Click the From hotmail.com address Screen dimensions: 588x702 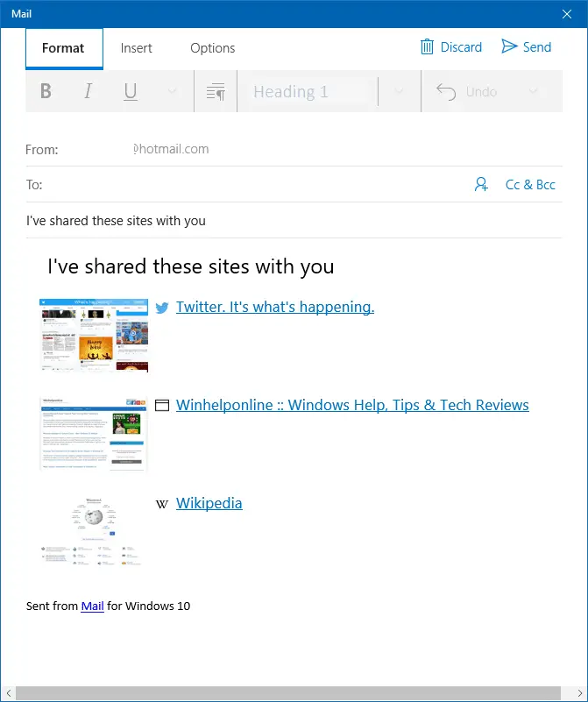[172, 149]
